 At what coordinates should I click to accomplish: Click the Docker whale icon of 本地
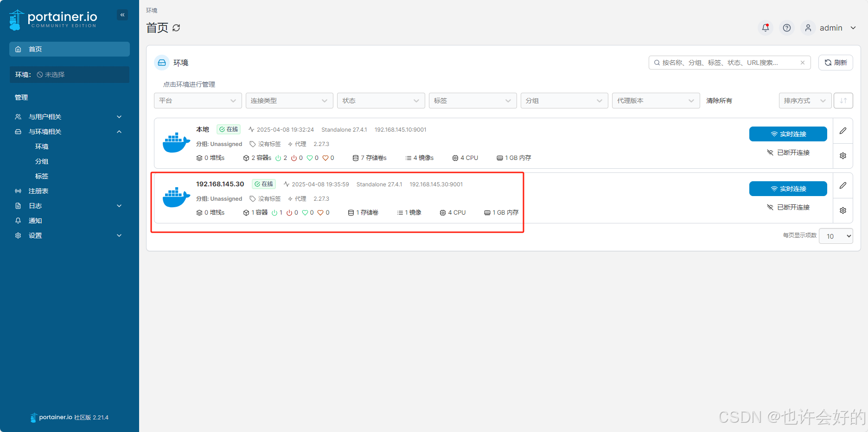pyautogui.click(x=176, y=143)
